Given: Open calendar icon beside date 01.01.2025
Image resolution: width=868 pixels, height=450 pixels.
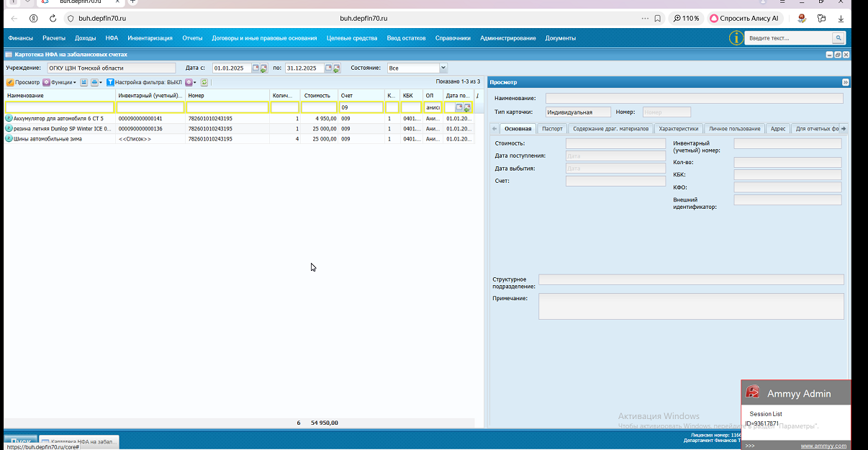Looking at the screenshot, I should (x=256, y=68).
